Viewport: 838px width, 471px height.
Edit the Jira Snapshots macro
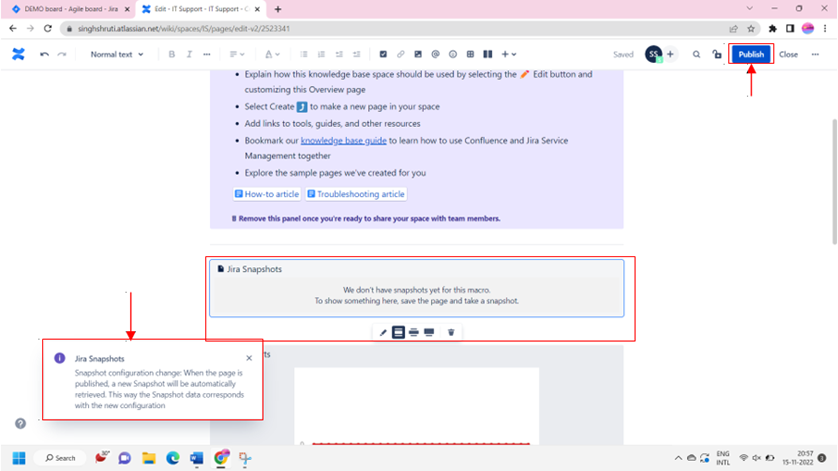[383, 333]
